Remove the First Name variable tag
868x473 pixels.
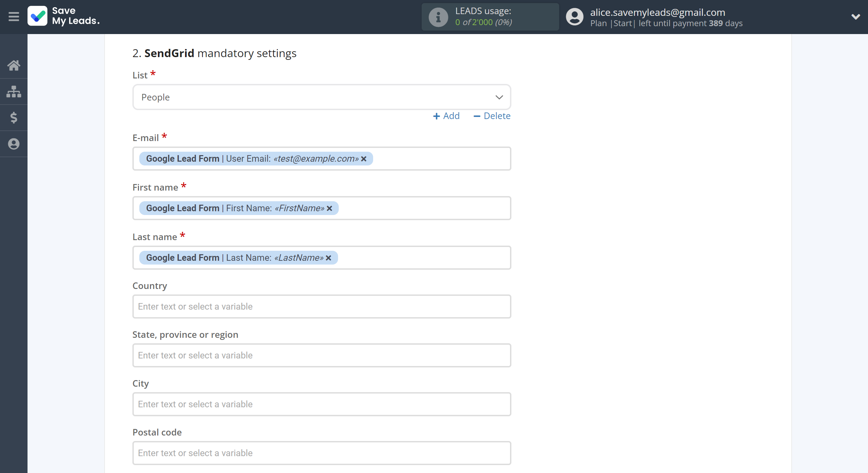(329, 208)
